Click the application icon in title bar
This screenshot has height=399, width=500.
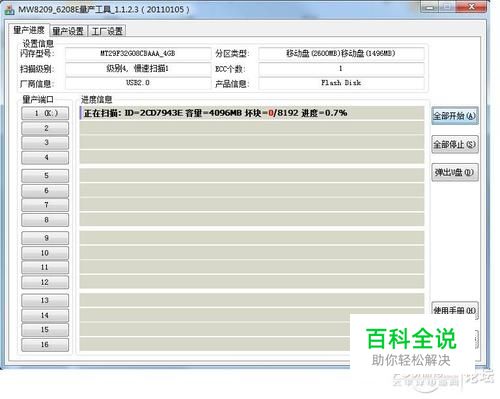pos(9,9)
